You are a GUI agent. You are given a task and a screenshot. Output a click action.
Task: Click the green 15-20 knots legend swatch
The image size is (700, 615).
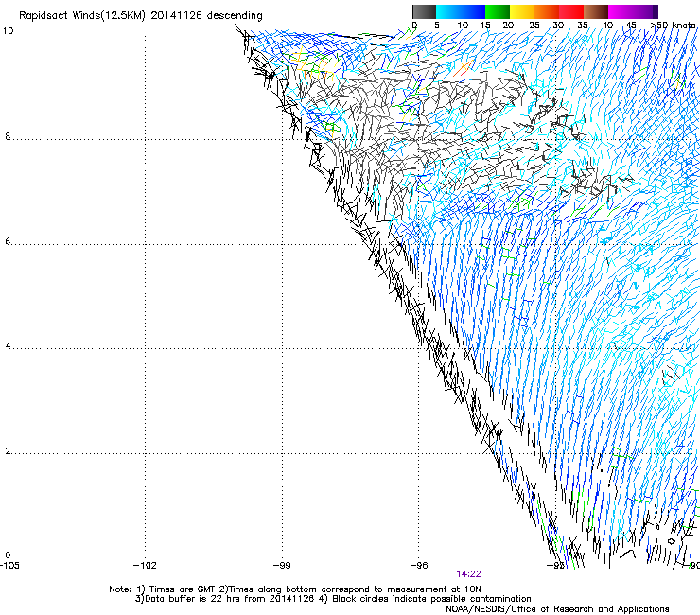pos(498,11)
